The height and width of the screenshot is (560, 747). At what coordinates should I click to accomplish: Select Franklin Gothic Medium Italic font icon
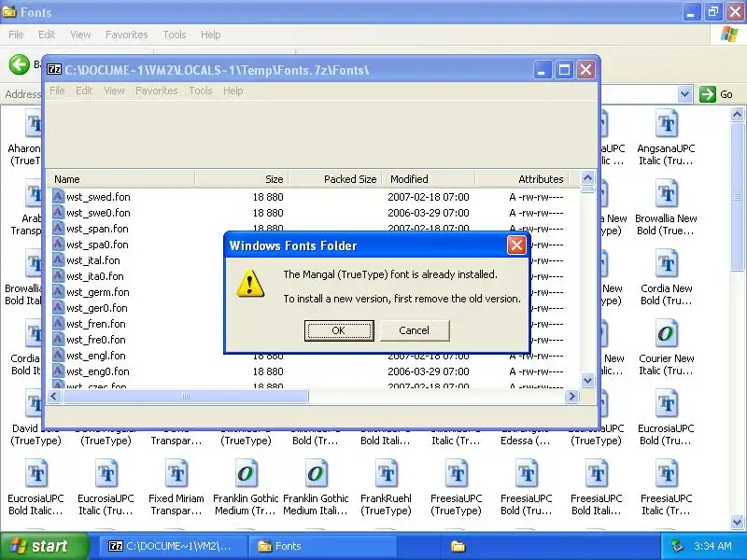pos(316,473)
